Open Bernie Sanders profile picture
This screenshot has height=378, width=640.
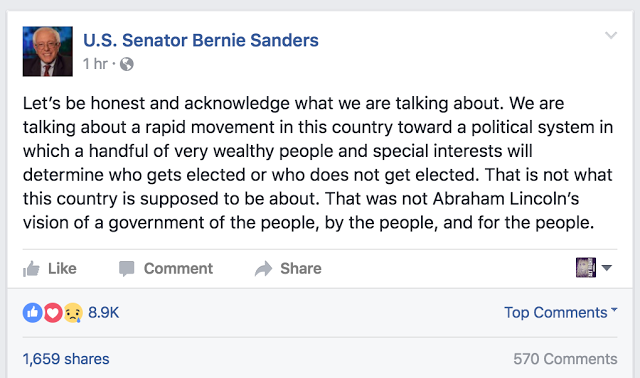point(48,51)
